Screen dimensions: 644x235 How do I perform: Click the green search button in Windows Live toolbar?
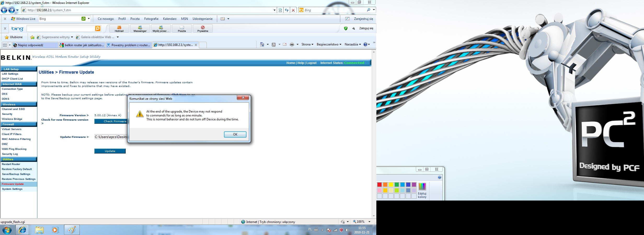(x=83, y=19)
